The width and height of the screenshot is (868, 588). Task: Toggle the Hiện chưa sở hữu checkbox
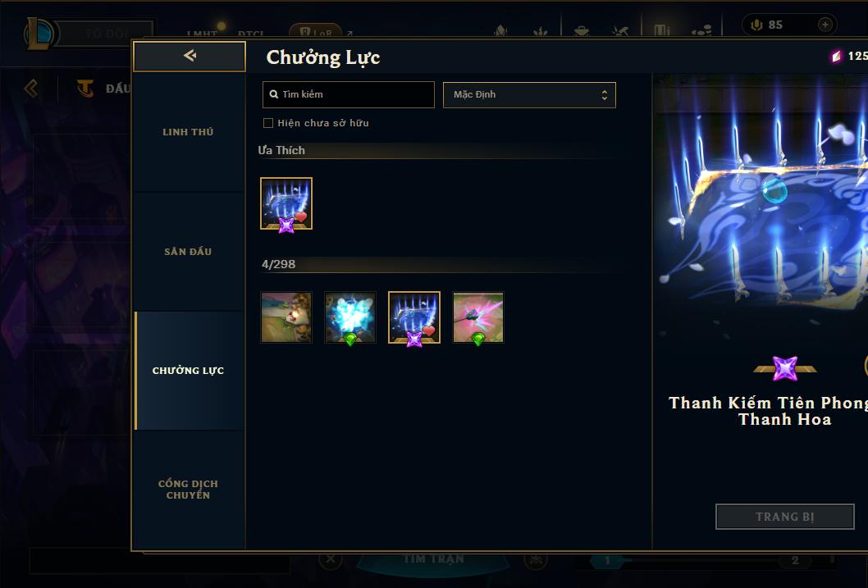tap(268, 123)
